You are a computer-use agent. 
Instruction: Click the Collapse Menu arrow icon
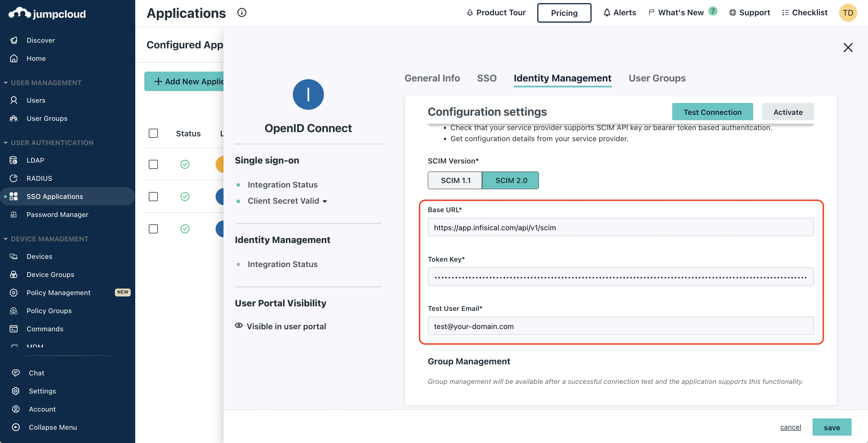(16, 427)
